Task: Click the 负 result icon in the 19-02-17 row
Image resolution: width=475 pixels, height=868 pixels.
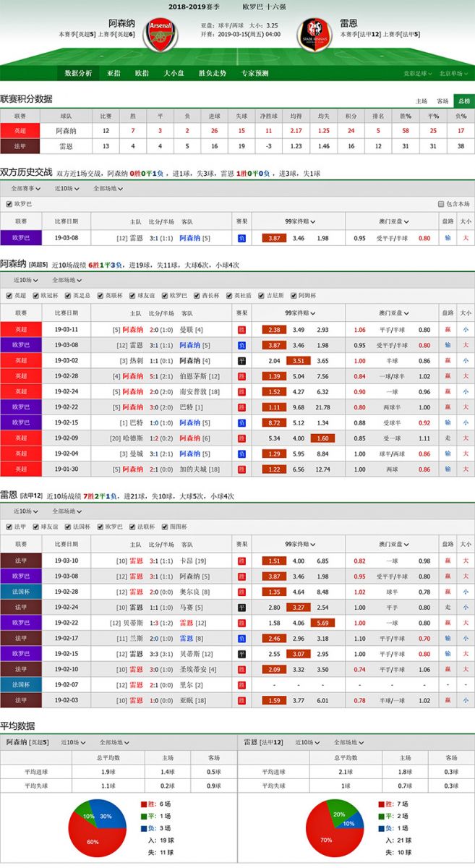Action: (x=242, y=638)
